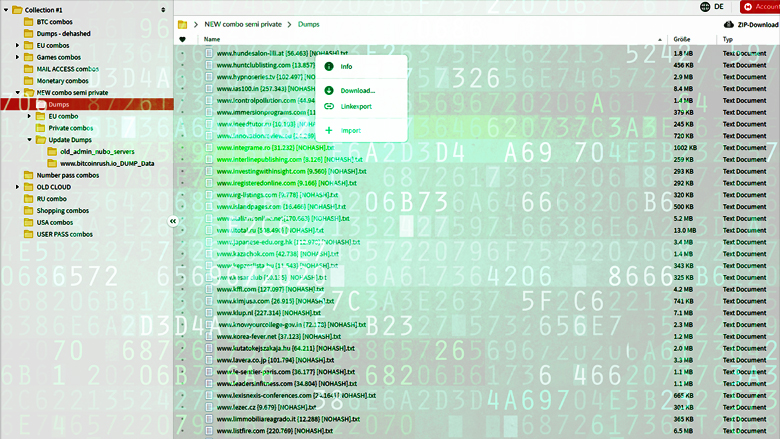Expand the EU combos folder
The image size is (780, 439).
[17, 45]
